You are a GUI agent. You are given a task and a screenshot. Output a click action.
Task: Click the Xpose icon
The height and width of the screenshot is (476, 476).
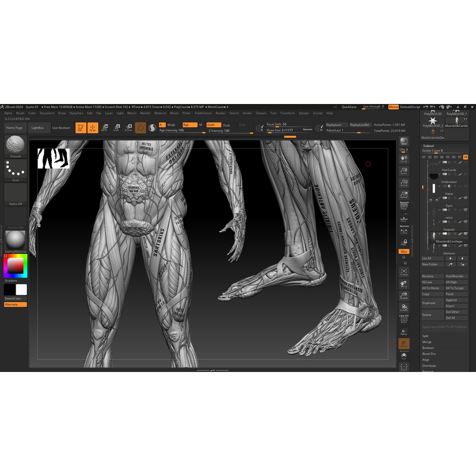pyautogui.click(x=404, y=367)
